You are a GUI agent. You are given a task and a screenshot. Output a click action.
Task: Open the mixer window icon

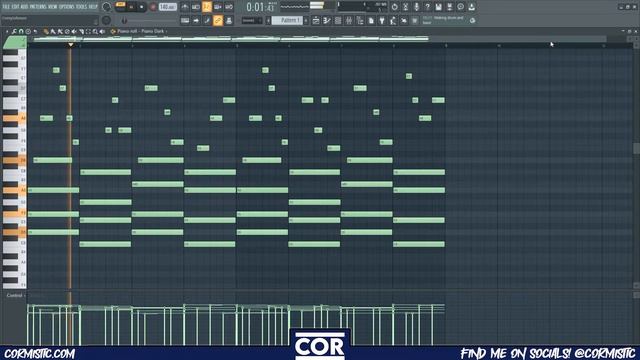[349, 20]
